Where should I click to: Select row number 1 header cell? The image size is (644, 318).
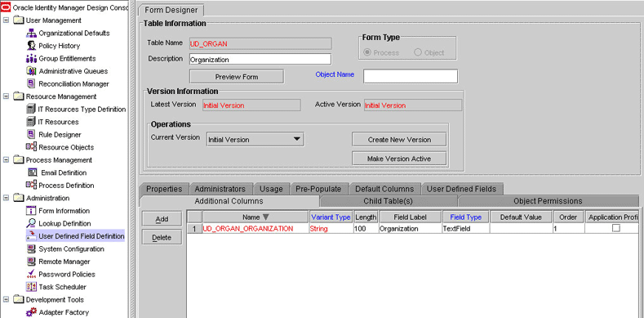(x=195, y=228)
